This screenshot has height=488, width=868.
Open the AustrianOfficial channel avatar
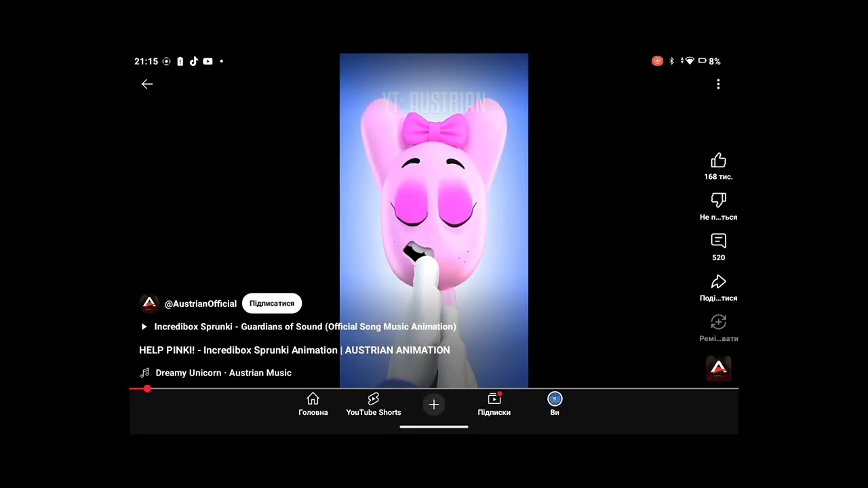(149, 304)
